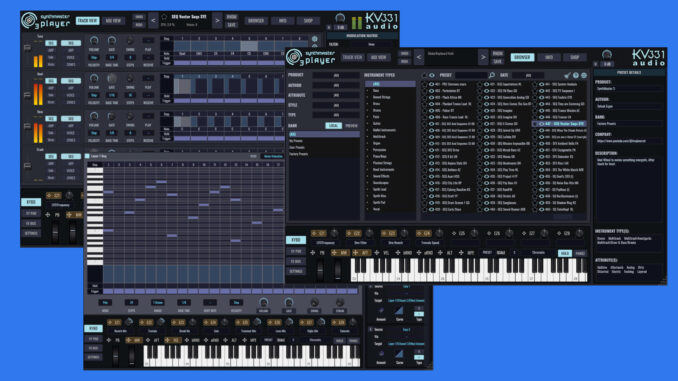Select 'Synth Pad' instrument type

click(379, 202)
